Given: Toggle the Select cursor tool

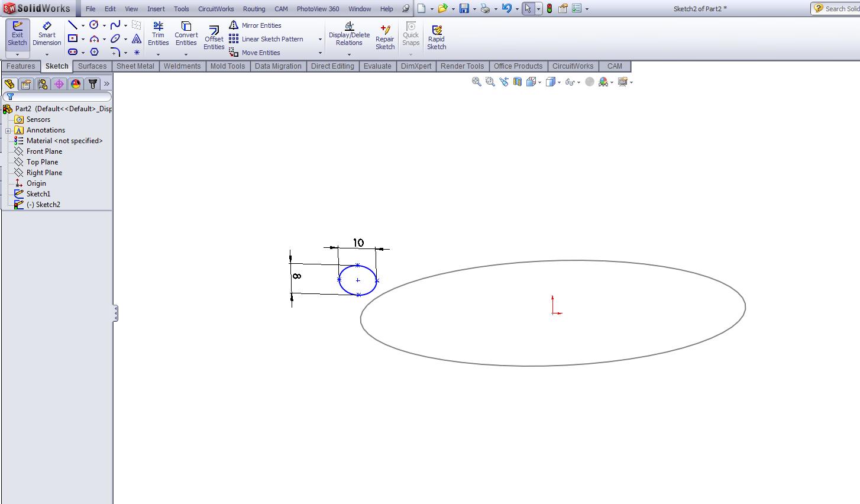Looking at the screenshot, I should pos(528,9).
